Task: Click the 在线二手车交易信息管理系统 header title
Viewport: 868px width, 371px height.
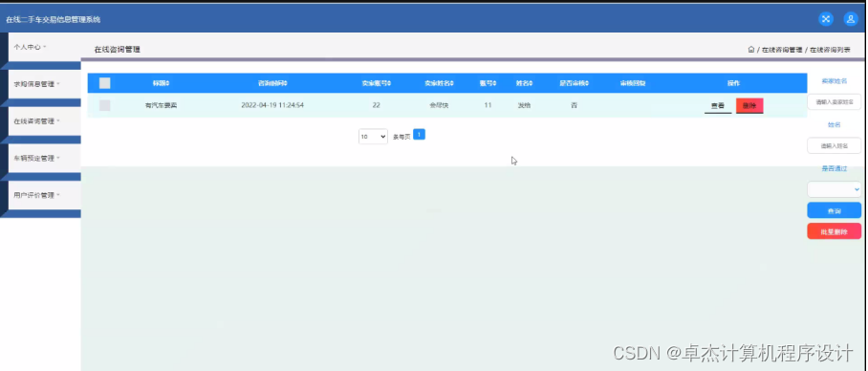Action: [x=54, y=19]
